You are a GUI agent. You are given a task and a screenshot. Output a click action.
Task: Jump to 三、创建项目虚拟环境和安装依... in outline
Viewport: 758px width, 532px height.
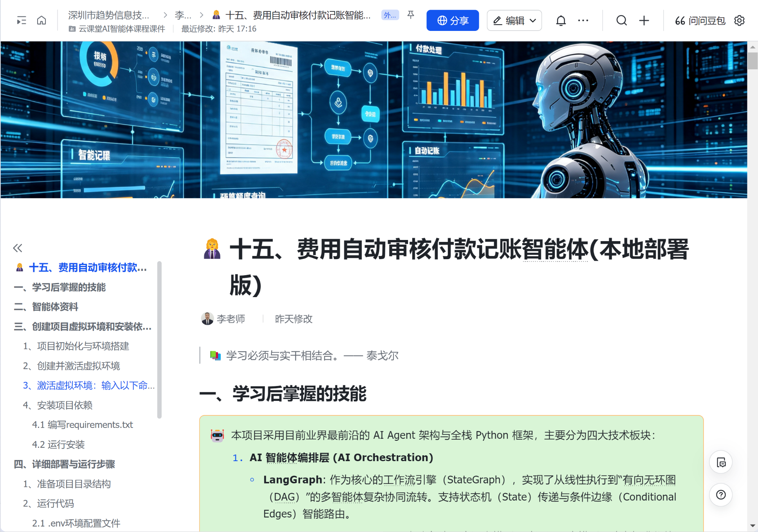pos(83,326)
